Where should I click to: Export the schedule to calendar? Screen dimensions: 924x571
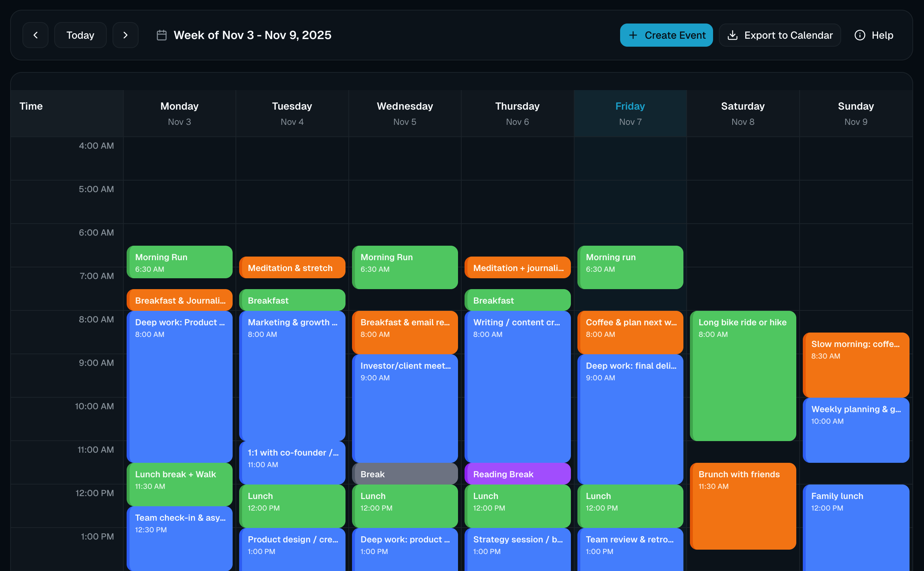pyautogui.click(x=780, y=35)
